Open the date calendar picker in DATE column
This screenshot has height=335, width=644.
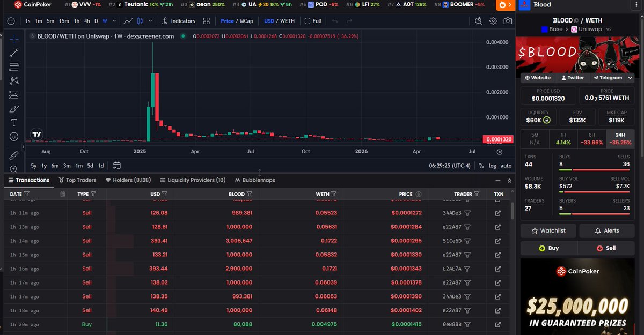click(x=63, y=194)
